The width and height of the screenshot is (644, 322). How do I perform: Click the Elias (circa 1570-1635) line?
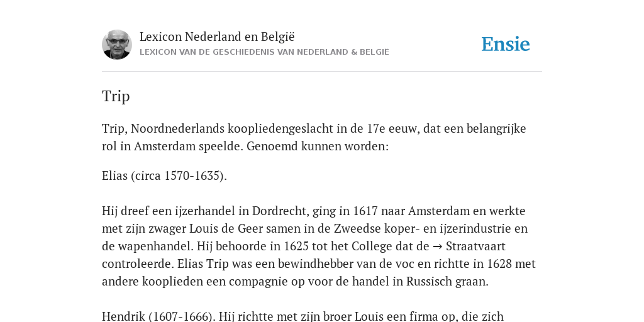[x=164, y=176]
